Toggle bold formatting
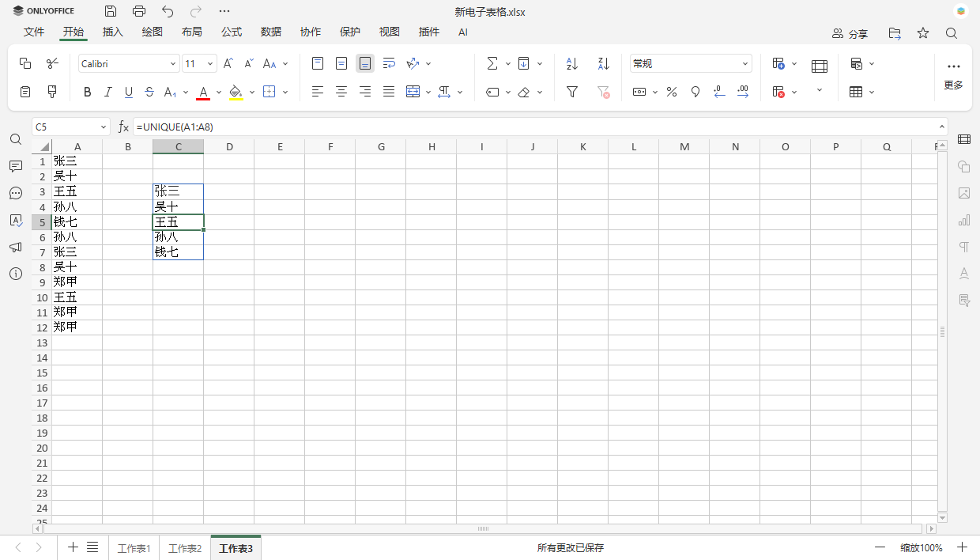This screenshot has width=980, height=560. click(87, 92)
